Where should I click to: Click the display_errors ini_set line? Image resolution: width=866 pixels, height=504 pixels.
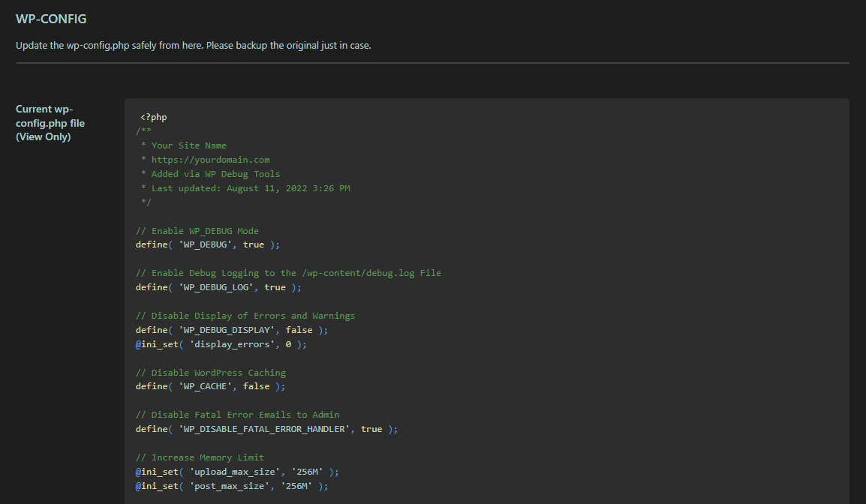pyautogui.click(x=221, y=344)
